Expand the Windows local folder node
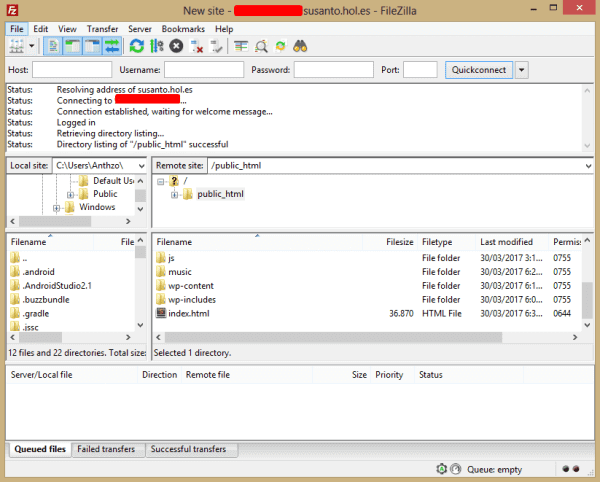Viewport: 600px width, 482px height. point(56,208)
